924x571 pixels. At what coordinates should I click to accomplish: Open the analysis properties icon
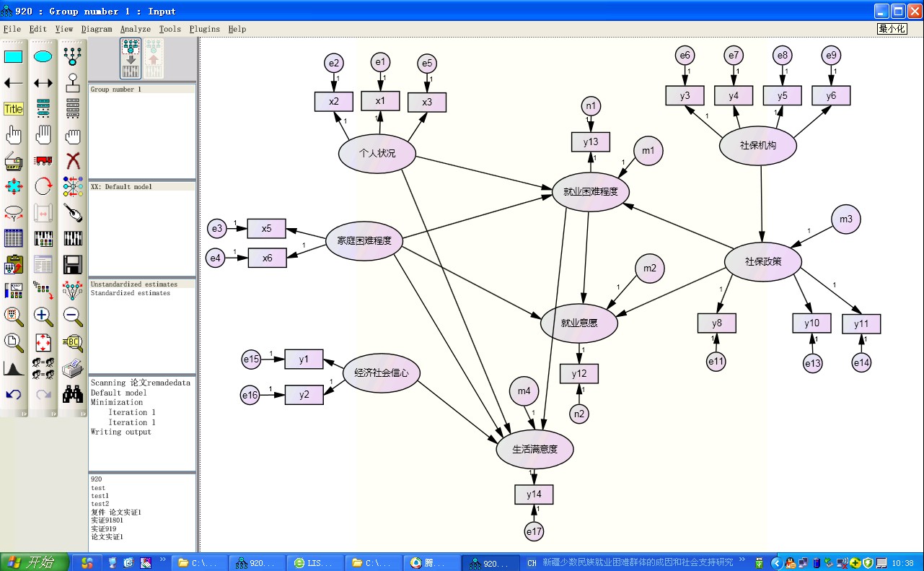43,238
